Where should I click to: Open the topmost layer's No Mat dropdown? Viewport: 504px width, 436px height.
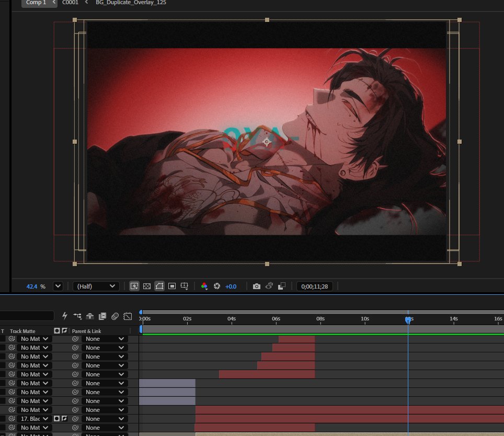(x=34, y=339)
